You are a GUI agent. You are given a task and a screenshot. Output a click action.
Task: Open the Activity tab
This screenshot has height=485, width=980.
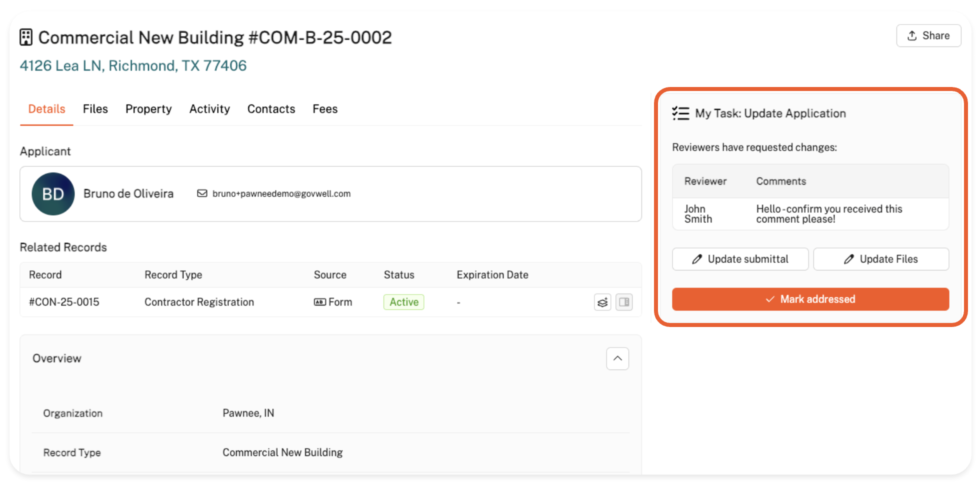tap(209, 109)
